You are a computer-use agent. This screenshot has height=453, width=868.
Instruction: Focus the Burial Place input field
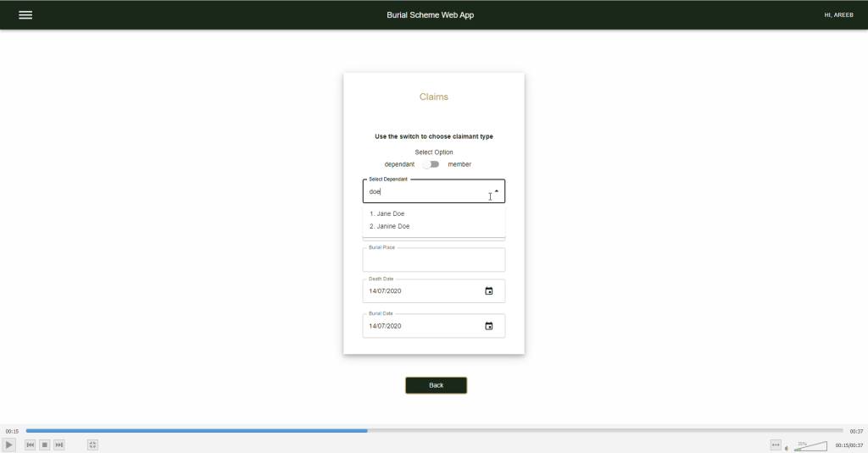click(x=433, y=261)
